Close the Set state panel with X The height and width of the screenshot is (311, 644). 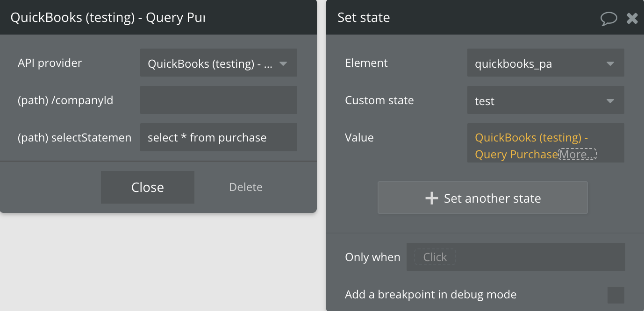(632, 18)
